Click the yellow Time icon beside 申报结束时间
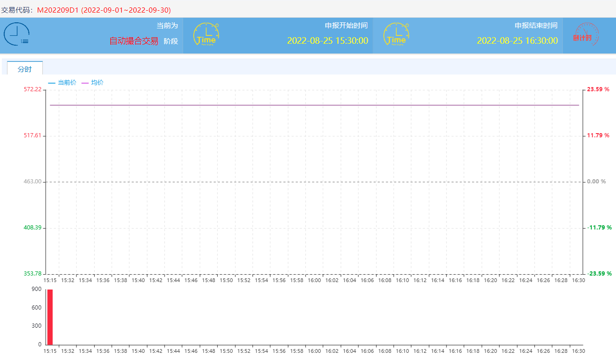616x364 pixels. point(396,34)
